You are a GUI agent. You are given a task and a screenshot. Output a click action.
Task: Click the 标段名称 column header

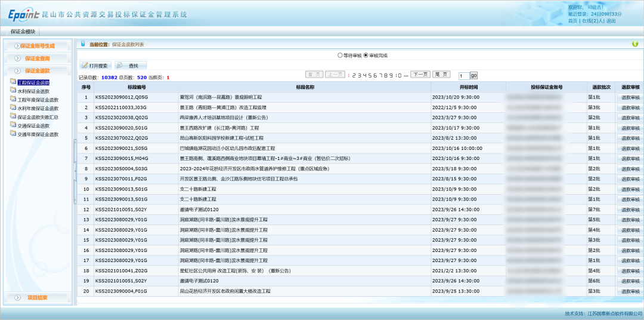305,87
